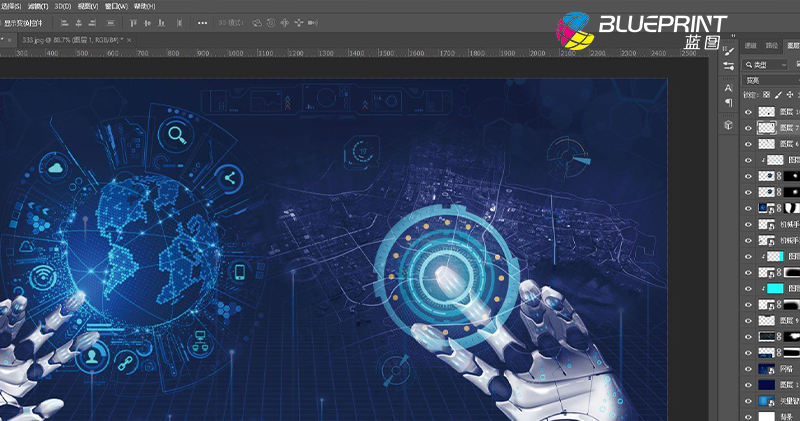Toggle lock position icon
Image resolution: width=800 pixels, height=421 pixels.
pos(790,95)
